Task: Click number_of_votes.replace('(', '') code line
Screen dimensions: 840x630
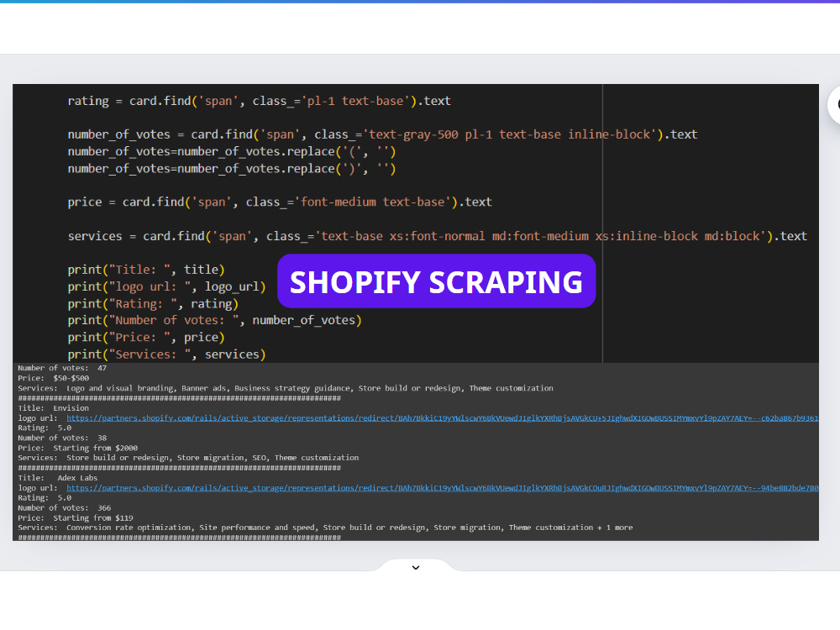Action: point(232,151)
